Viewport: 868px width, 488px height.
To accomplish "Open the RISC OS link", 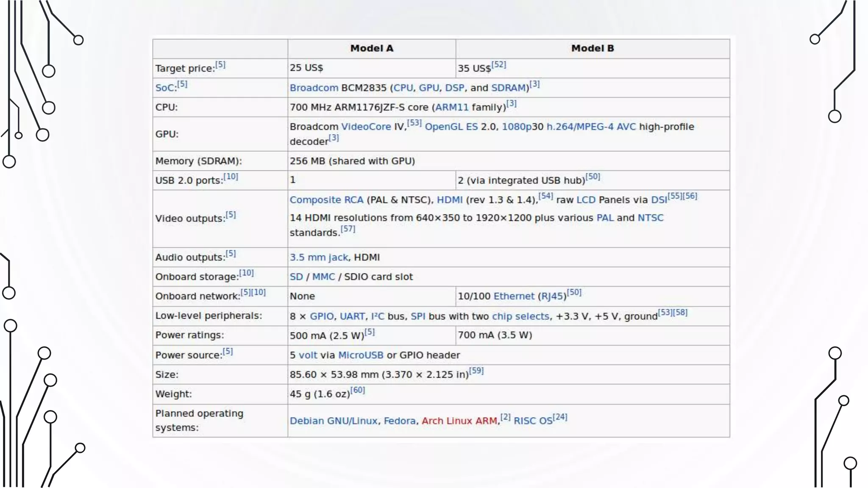I will point(533,421).
